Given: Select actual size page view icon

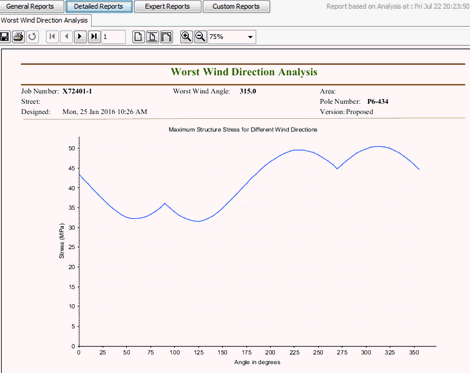Looking at the screenshot, I should coord(138,37).
